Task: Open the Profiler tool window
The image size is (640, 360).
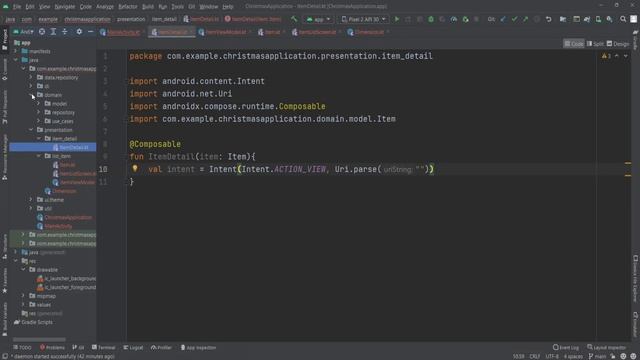Action: coord(161,347)
